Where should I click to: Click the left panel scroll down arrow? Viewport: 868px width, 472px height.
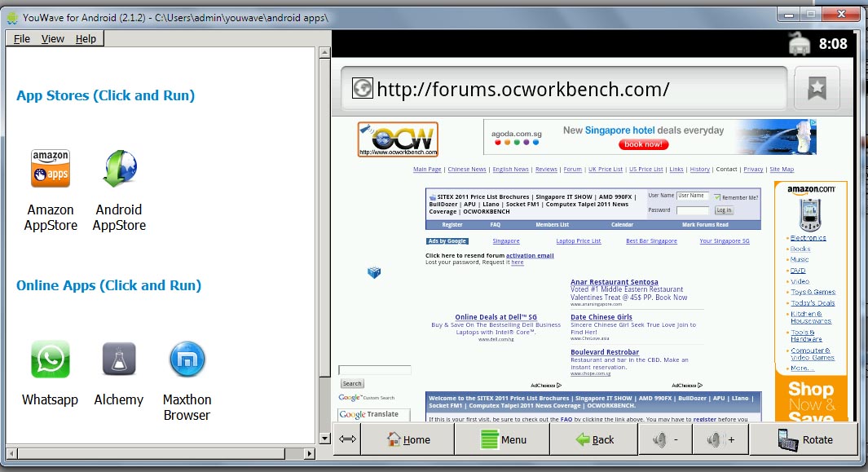coord(325,439)
